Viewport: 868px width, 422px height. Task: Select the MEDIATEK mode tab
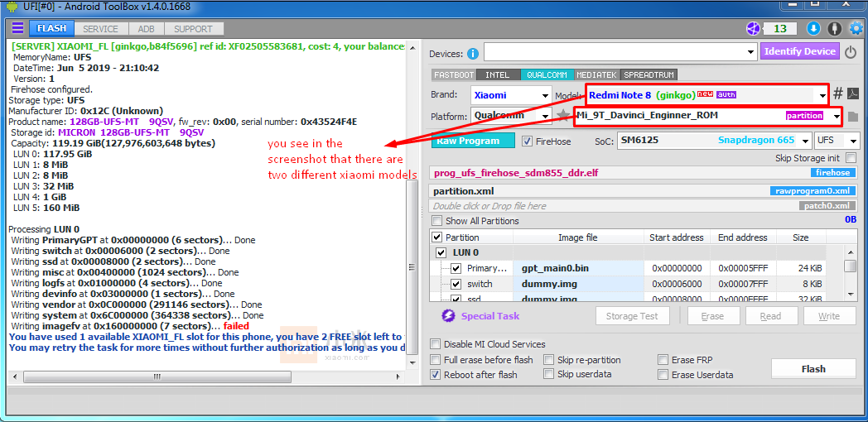[x=597, y=74]
